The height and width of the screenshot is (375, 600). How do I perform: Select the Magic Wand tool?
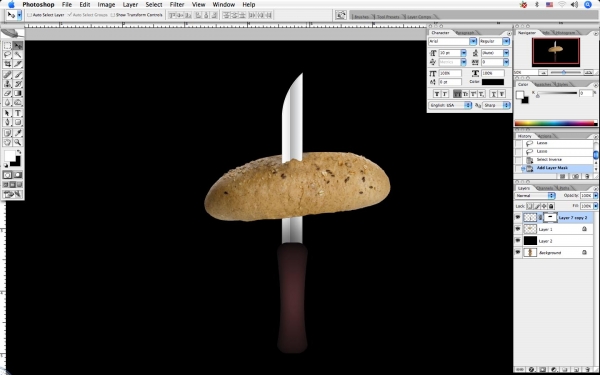click(18, 55)
